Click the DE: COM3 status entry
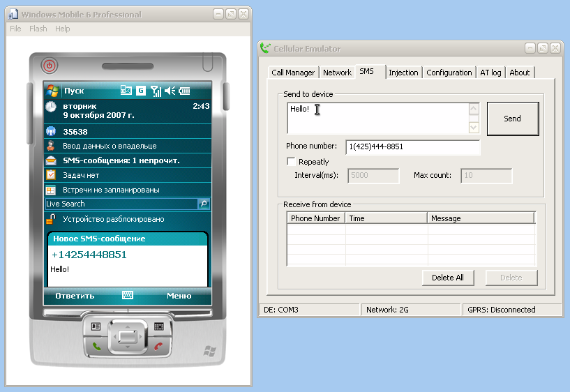 pos(309,310)
